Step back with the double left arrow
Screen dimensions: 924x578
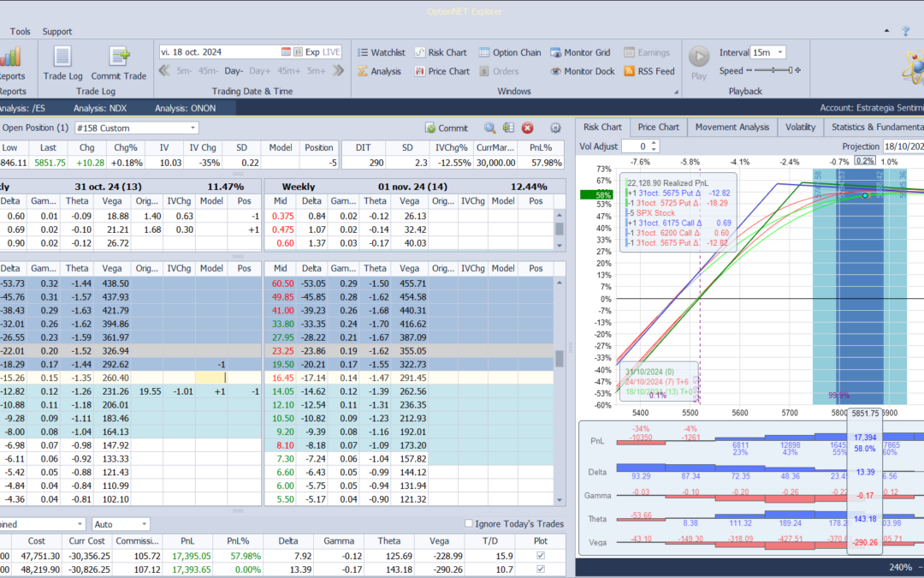pyautogui.click(x=164, y=71)
